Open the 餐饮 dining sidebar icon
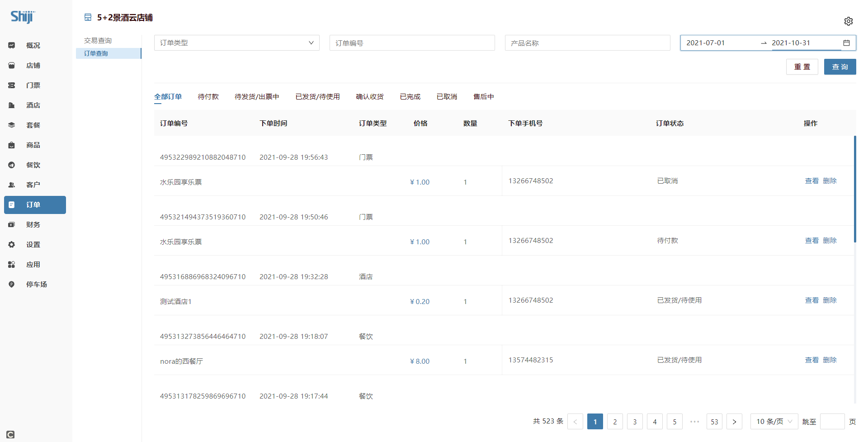The height and width of the screenshot is (442, 868). (x=12, y=165)
